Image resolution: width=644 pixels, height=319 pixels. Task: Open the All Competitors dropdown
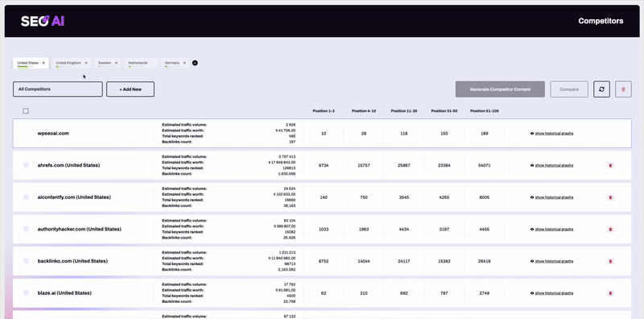[x=57, y=89]
